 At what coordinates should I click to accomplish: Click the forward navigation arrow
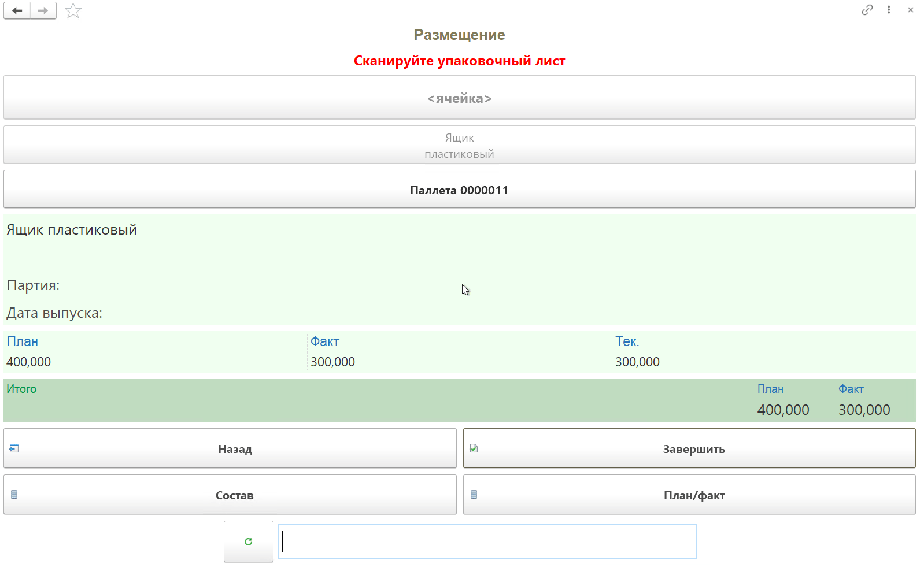pyautogui.click(x=43, y=10)
